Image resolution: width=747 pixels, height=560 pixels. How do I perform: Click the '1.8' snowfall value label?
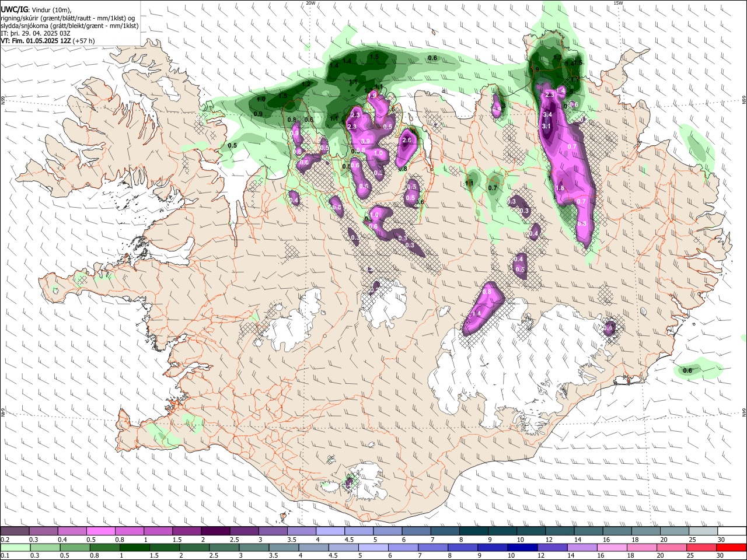[x=560, y=188]
